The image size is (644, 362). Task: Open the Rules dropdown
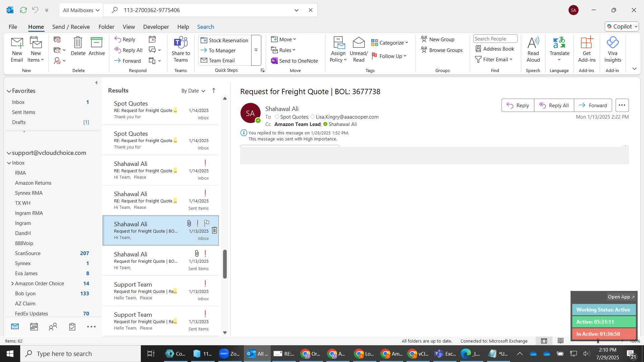[x=283, y=50]
